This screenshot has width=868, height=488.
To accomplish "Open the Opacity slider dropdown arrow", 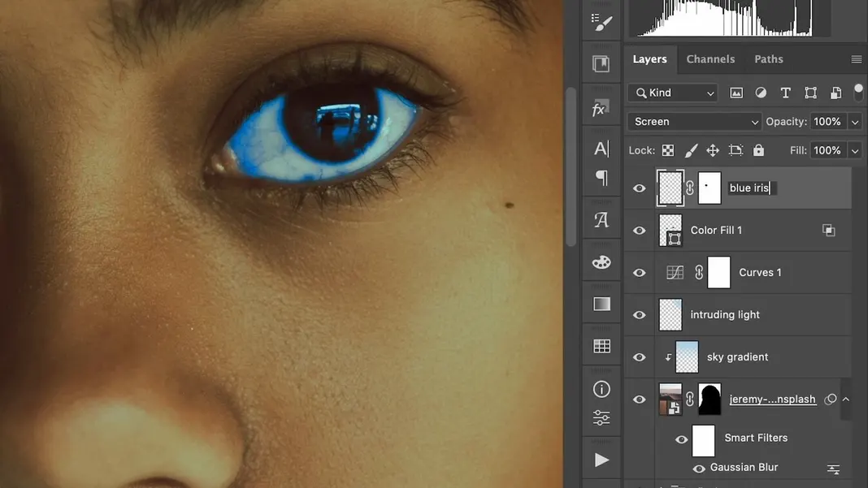I will (x=855, y=122).
